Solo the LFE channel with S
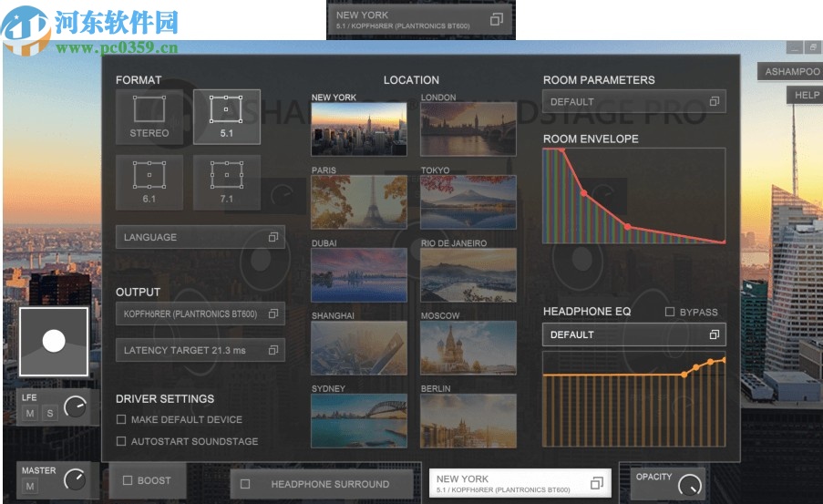Image resolution: width=823 pixels, height=504 pixels. pos(50,413)
